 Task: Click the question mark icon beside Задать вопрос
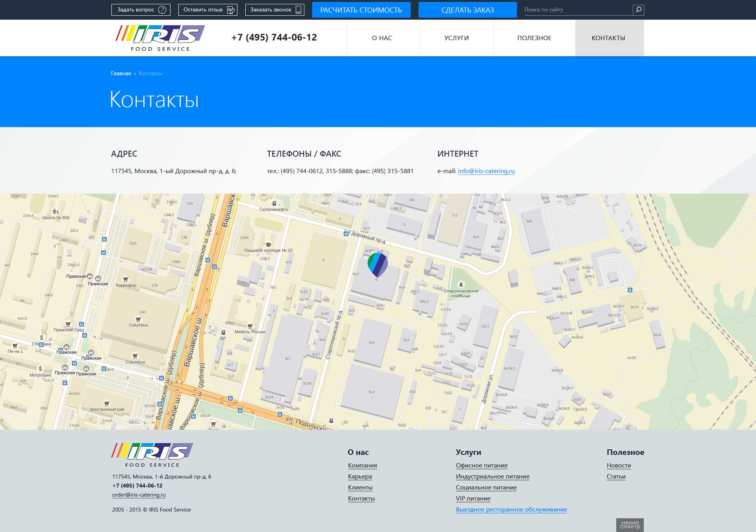(161, 9)
